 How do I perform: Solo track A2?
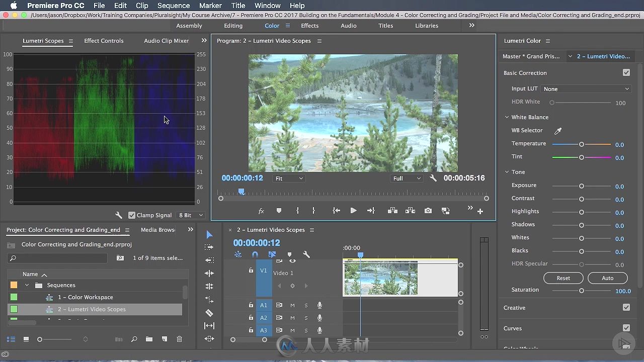[306, 318]
